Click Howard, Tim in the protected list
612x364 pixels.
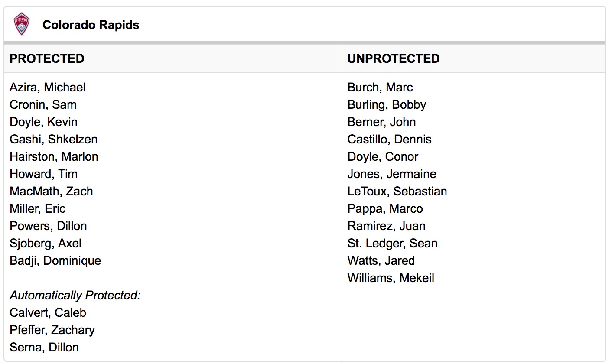[44, 174]
